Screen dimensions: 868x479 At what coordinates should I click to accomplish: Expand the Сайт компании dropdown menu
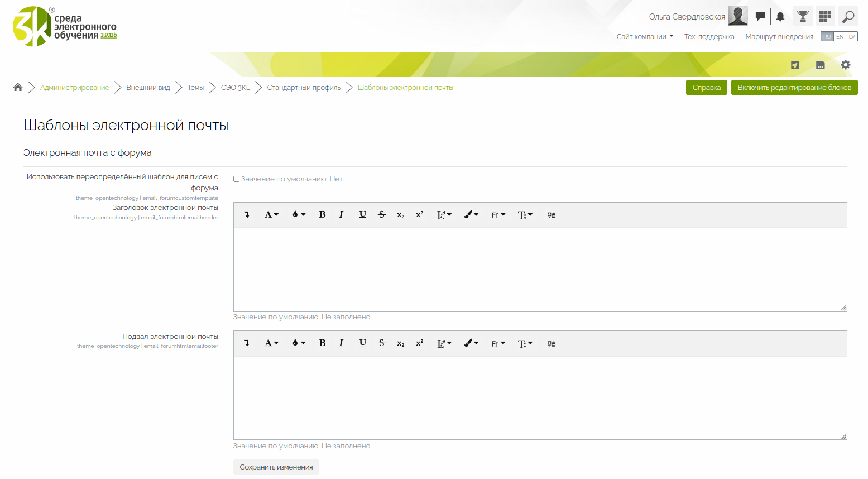coord(645,37)
